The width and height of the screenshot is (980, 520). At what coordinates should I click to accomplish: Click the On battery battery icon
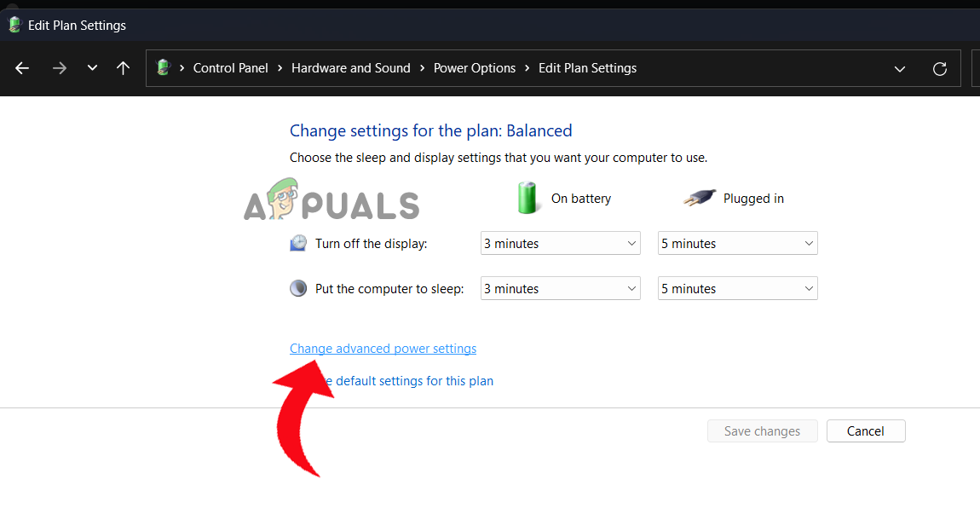tap(527, 198)
